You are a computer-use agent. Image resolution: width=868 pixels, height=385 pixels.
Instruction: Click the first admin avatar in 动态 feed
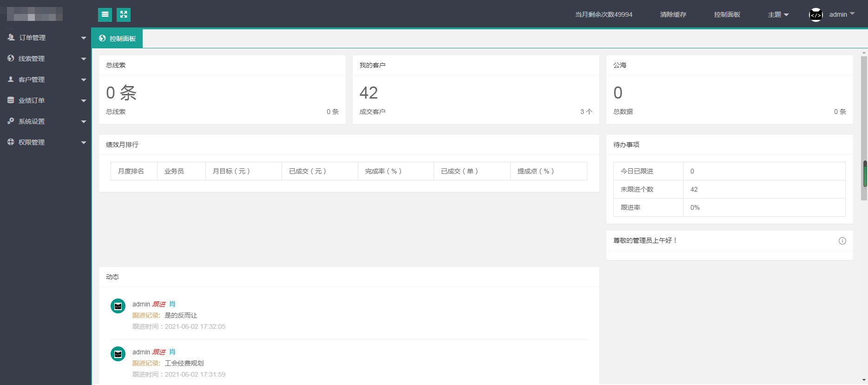click(118, 306)
